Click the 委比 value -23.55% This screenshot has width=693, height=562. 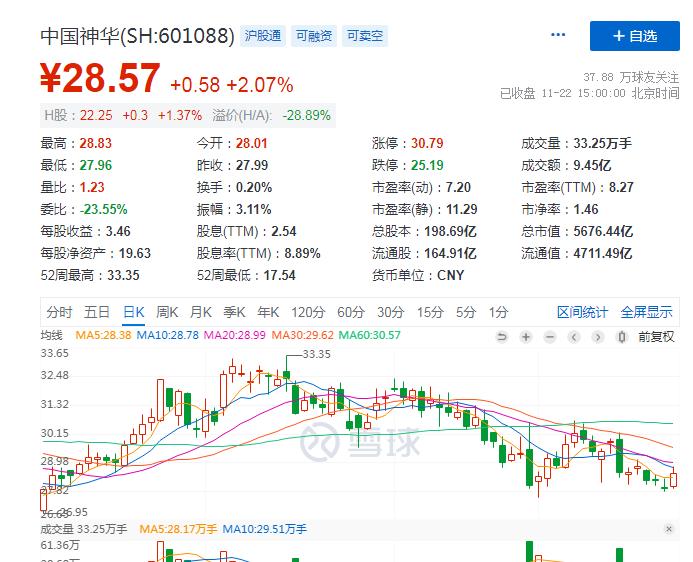pyautogui.click(x=103, y=209)
